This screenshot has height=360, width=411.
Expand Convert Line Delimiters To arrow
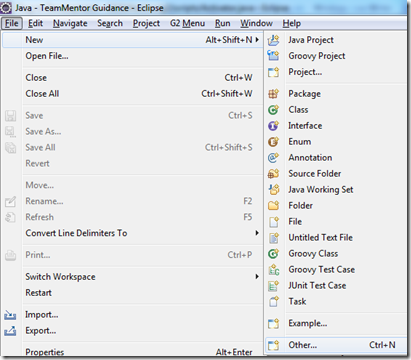(257, 233)
